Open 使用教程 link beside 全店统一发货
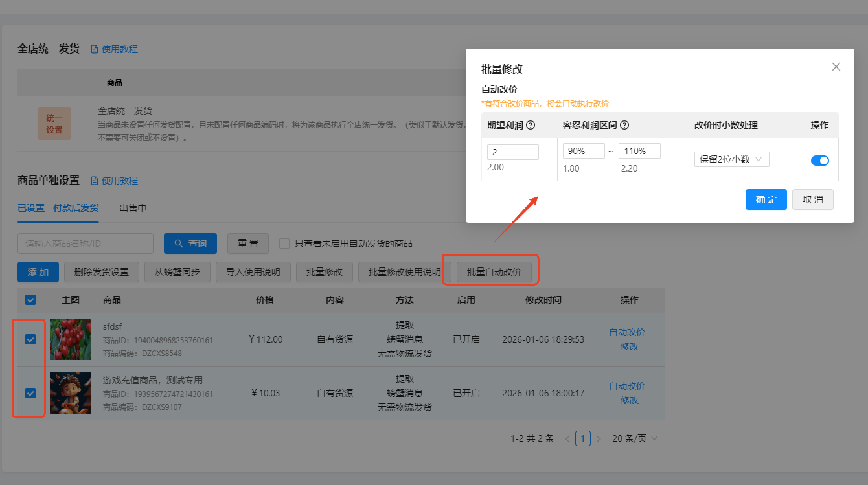The width and height of the screenshot is (868, 485). click(120, 49)
